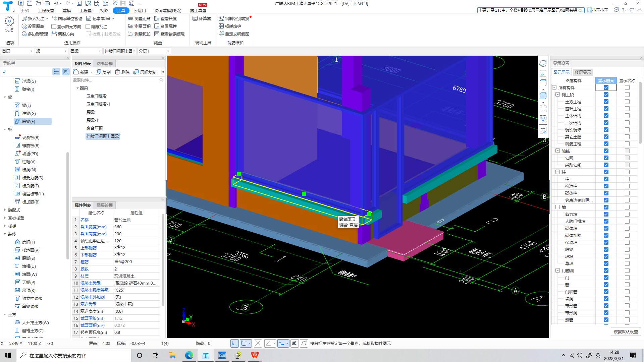This screenshot has height=362, width=644.
Task: Open the 开始 ribbon tab
Action: tap(25, 10)
